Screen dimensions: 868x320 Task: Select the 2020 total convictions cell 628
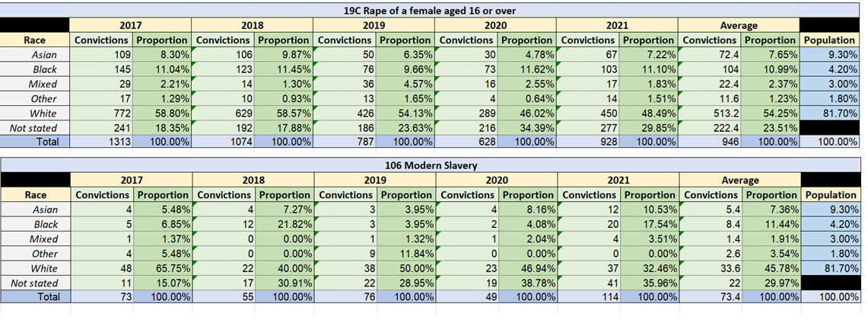tap(466, 142)
